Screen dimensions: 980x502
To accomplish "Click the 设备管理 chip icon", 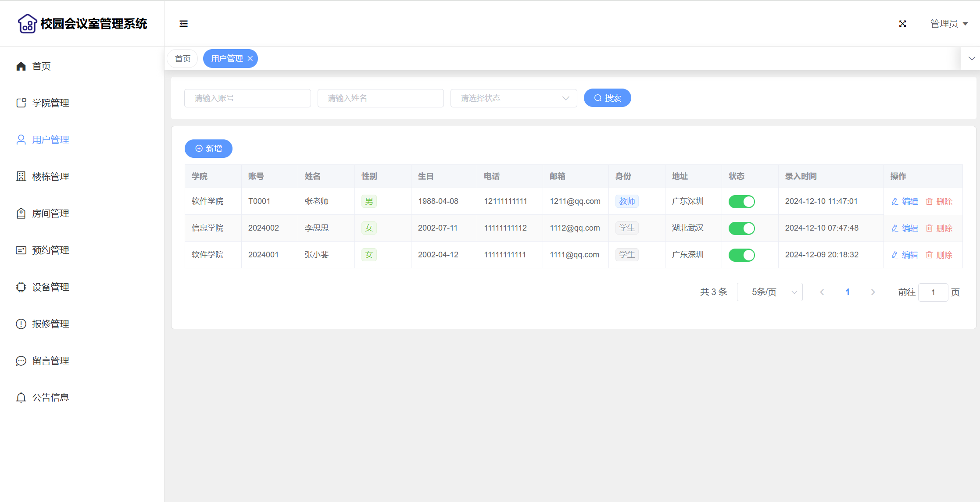I will (x=21, y=287).
